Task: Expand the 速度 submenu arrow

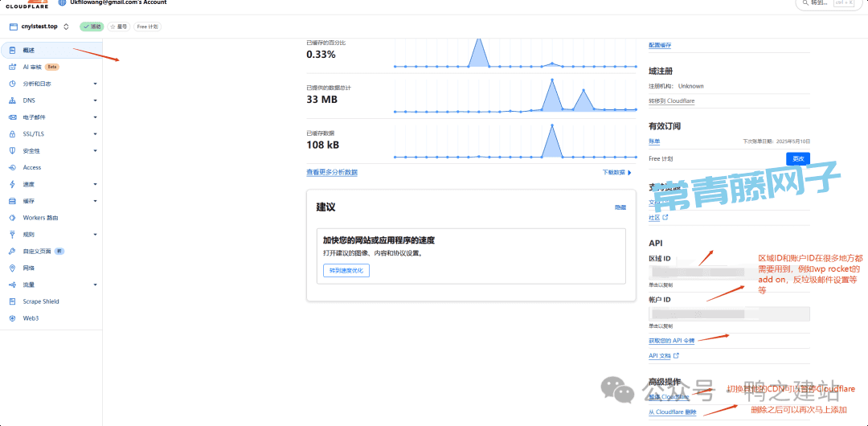Action: [95, 184]
